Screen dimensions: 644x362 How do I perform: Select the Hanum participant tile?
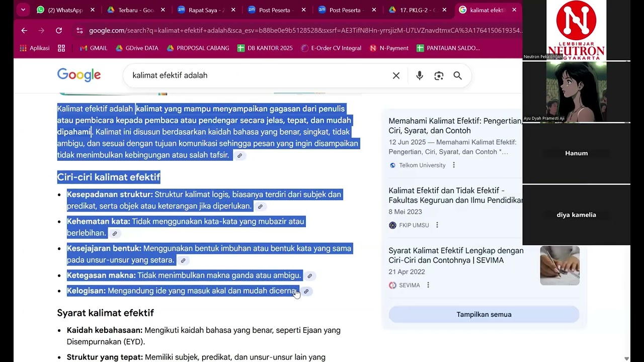[576, 153]
